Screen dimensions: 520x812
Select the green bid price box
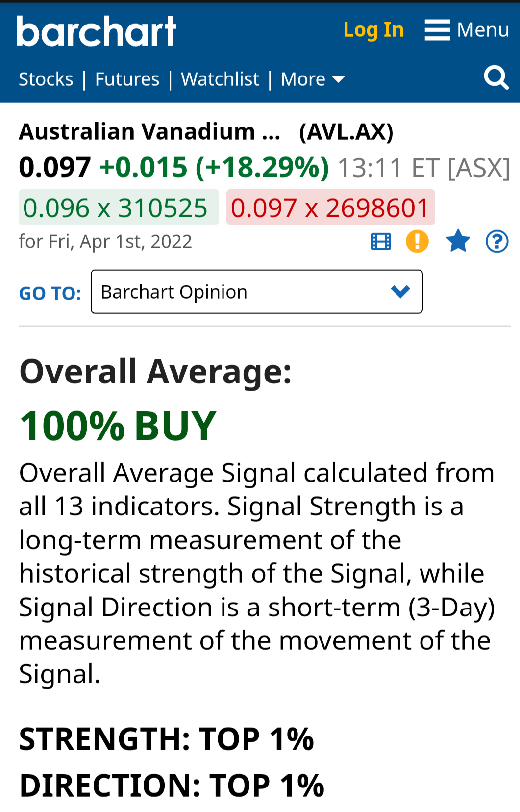(x=119, y=207)
